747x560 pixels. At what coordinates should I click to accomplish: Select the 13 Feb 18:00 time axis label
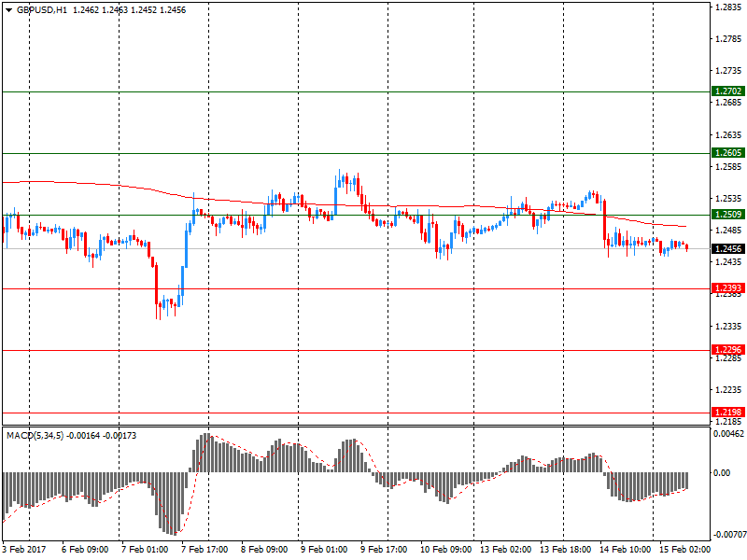coord(566,550)
